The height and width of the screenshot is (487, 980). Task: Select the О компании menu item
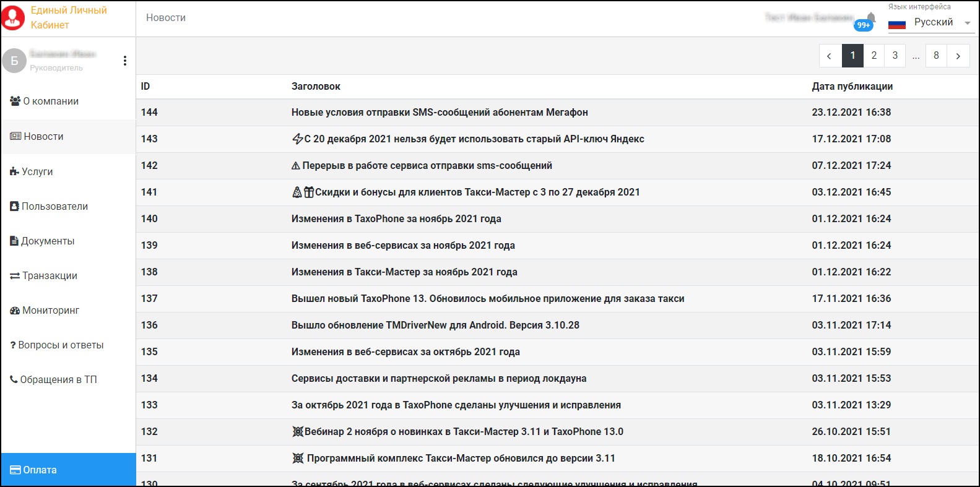click(51, 101)
